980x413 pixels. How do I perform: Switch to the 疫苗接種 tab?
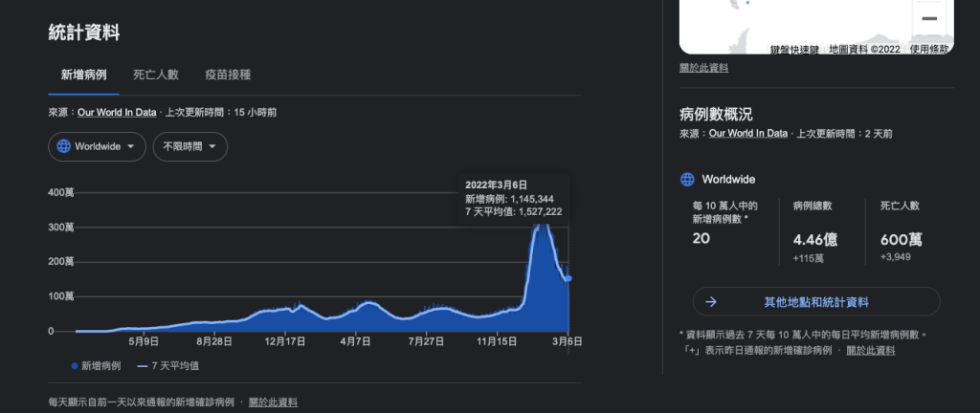(x=228, y=75)
